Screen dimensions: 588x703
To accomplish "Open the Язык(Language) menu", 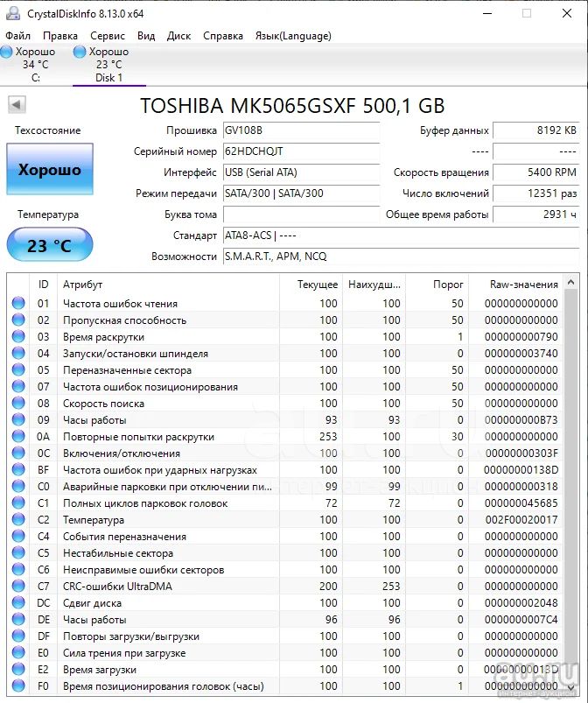I will [293, 36].
